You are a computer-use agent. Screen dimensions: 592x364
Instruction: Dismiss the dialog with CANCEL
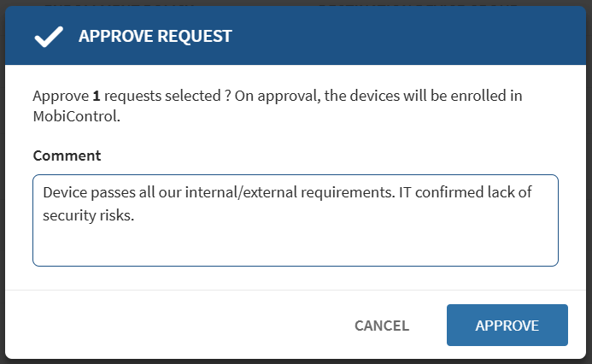click(382, 326)
